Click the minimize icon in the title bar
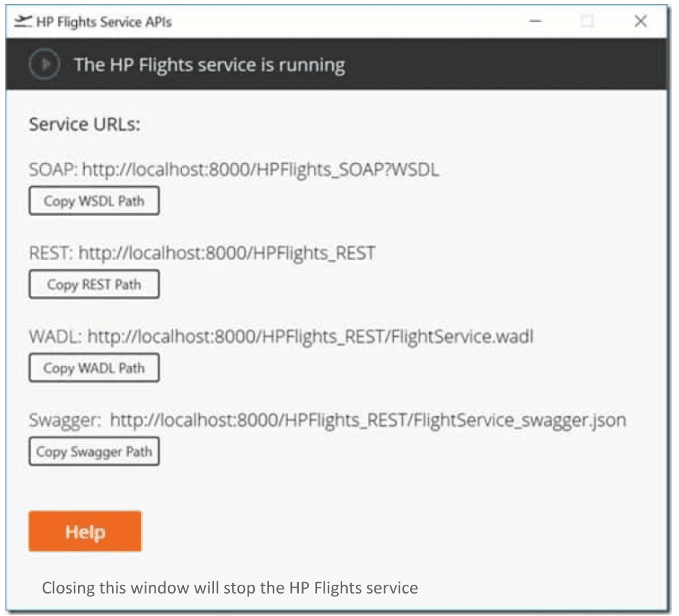This screenshot has height=616, width=679. click(x=536, y=21)
